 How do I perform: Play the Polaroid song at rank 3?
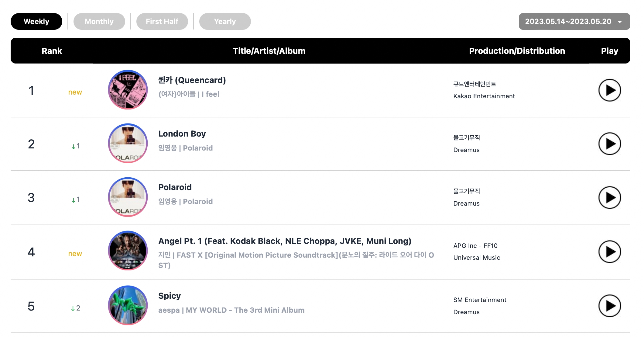tap(609, 198)
